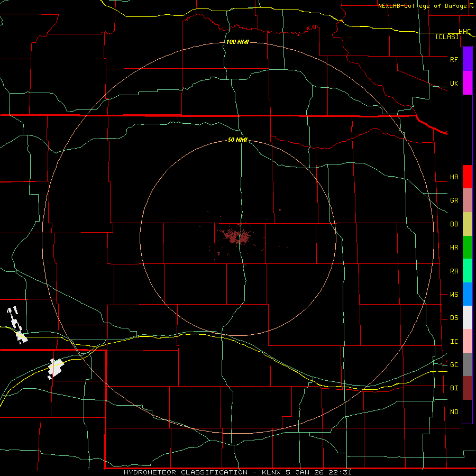This screenshot has width=476, height=476.
Task: Click the ND black legend color swatch
Action: tap(467, 411)
